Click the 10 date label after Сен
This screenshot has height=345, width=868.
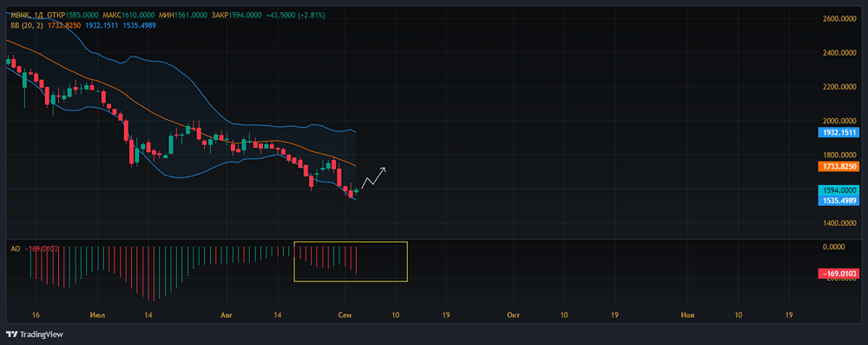[x=395, y=315]
